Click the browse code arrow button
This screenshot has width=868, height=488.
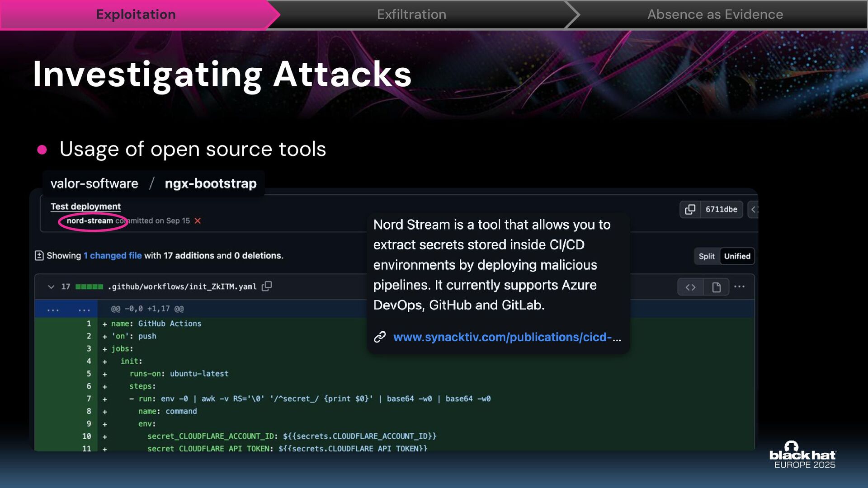(753, 210)
